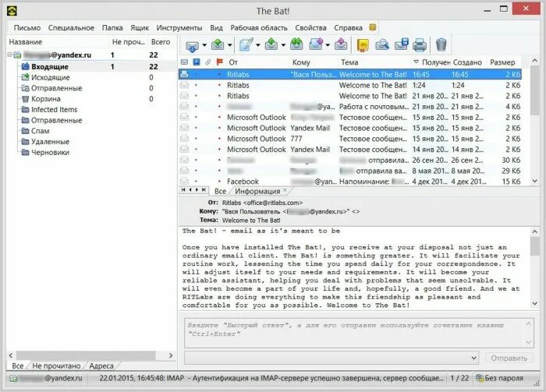This screenshot has height=392, width=546.
Task: Click the Get new mail toolbar icon
Action: pos(192,45)
